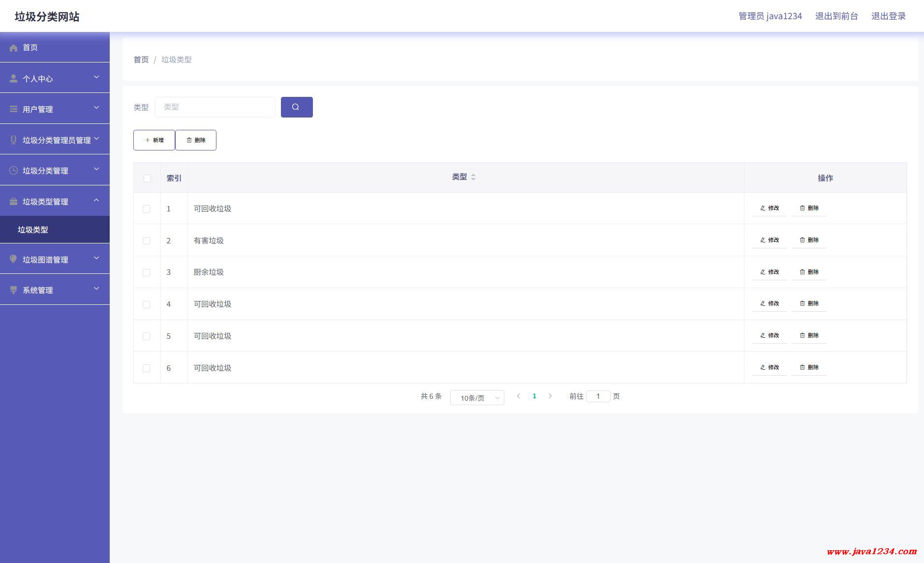Click the 修改 edit icon for 有害垃圾

click(763, 240)
